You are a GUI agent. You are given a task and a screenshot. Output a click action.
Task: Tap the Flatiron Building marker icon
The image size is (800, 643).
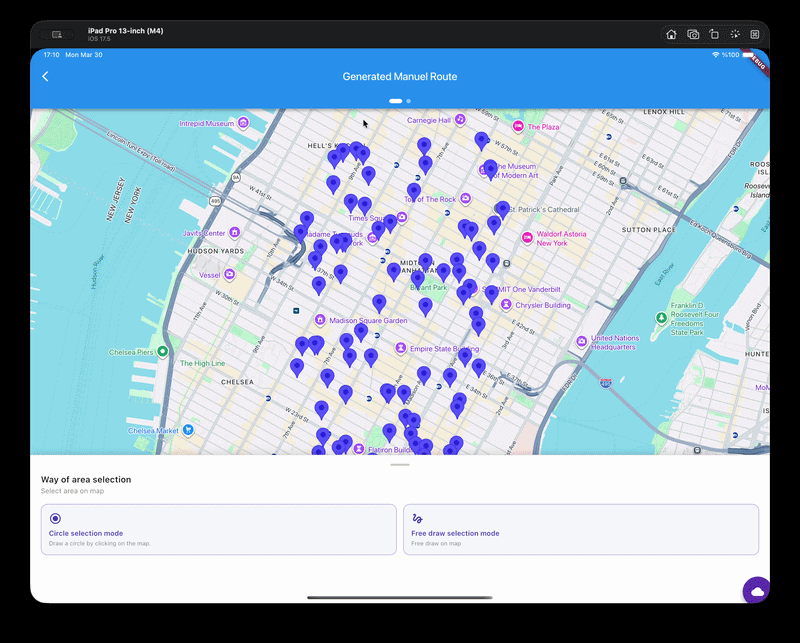pos(359,449)
